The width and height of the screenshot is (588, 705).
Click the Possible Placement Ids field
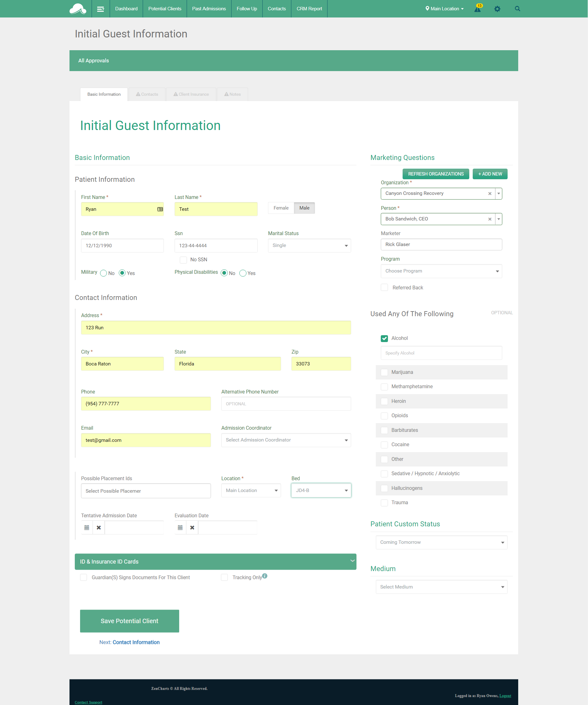click(x=146, y=491)
